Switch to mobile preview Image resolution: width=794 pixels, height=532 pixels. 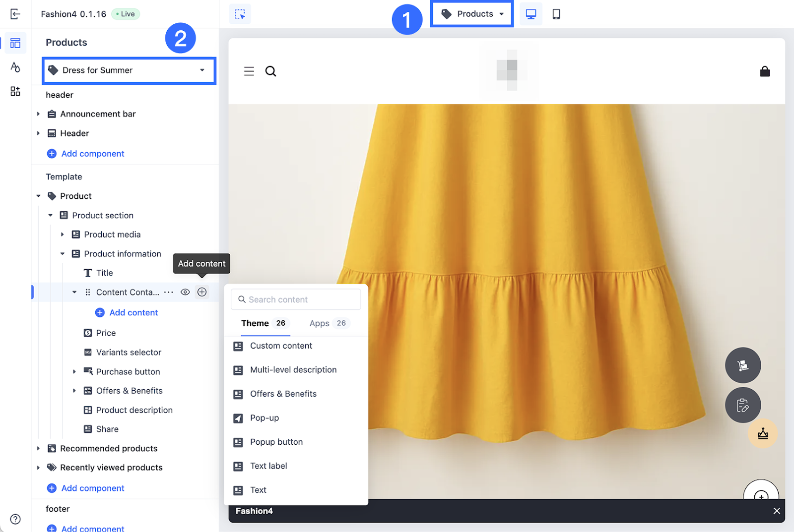[x=556, y=14]
